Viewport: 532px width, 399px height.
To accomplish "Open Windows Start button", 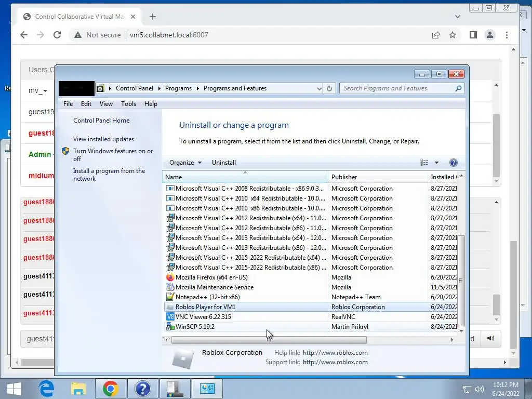I will [x=14, y=389].
